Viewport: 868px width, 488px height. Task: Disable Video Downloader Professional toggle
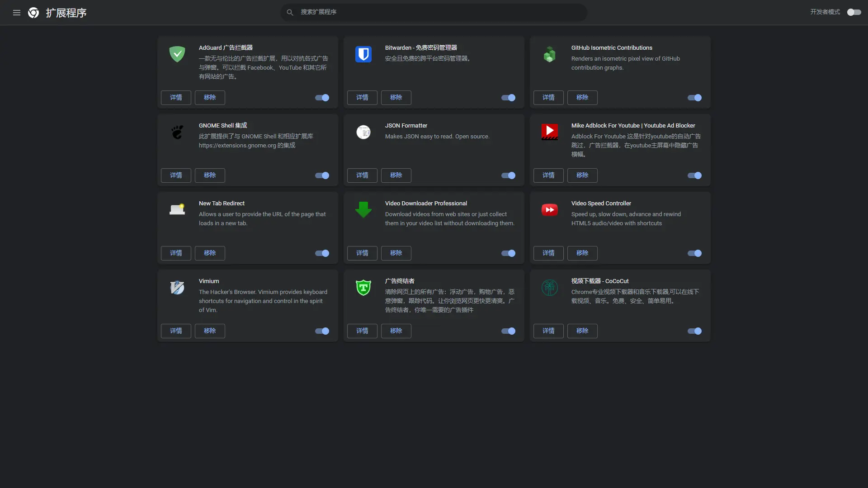(509, 253)
